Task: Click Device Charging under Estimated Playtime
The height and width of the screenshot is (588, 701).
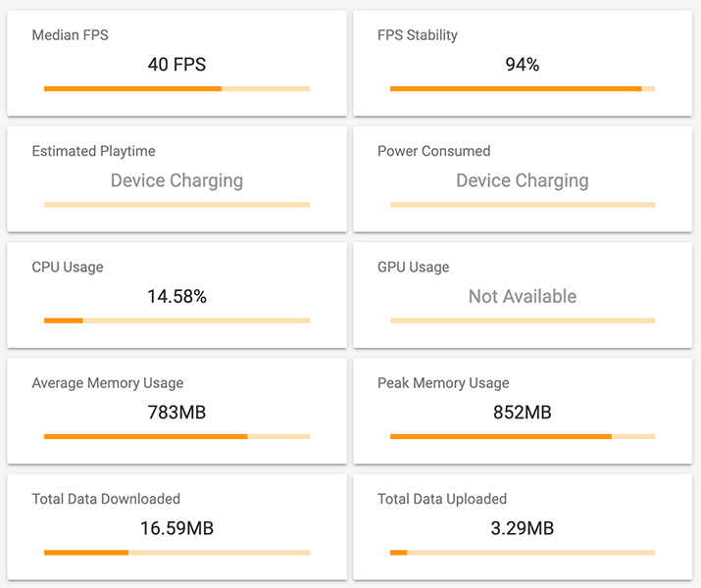Action: point(177,180)
